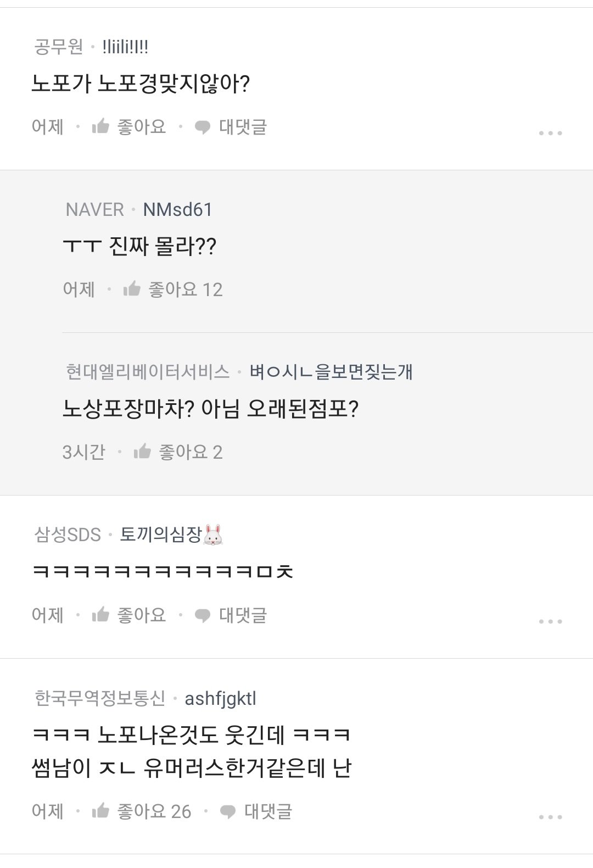Open three-dot menu on ashfjgktl comment
The image size is (593, 868).
(550, 817)
